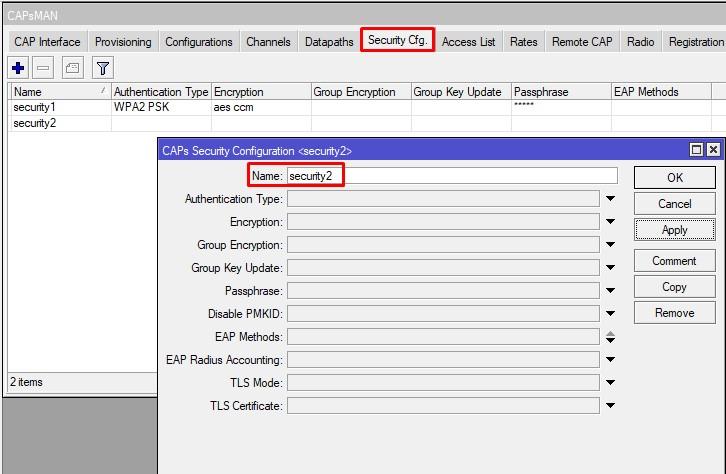Toggle the EAP Methods up-down arrows
This screenshot has width=726, height=474.
tap(610, 337)
